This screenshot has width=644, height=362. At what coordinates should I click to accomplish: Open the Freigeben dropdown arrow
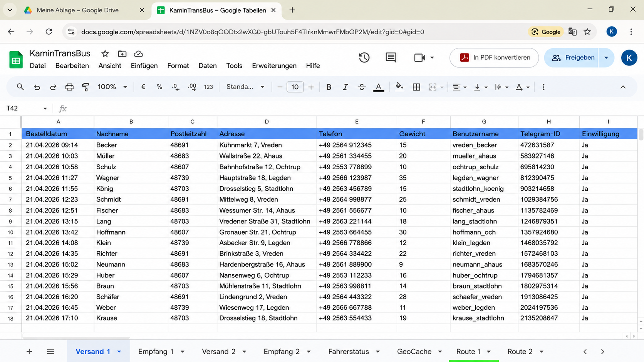click(606, 58)
